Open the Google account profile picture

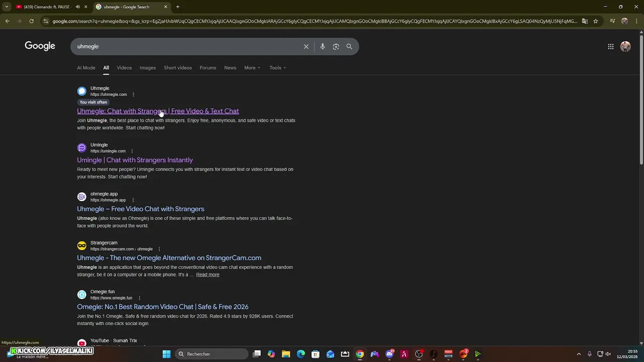625,46
